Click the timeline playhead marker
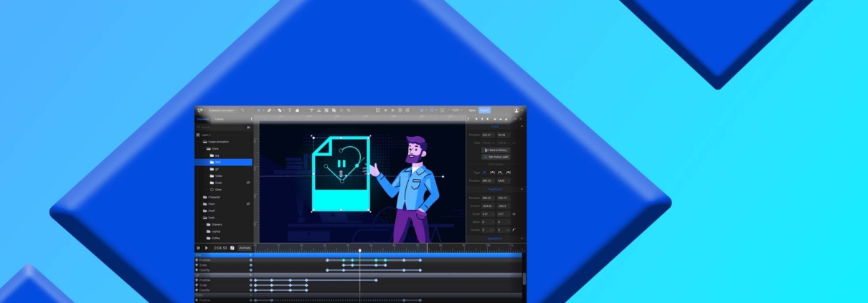Viewport: 868px width, 303px height. click(359, 250)
